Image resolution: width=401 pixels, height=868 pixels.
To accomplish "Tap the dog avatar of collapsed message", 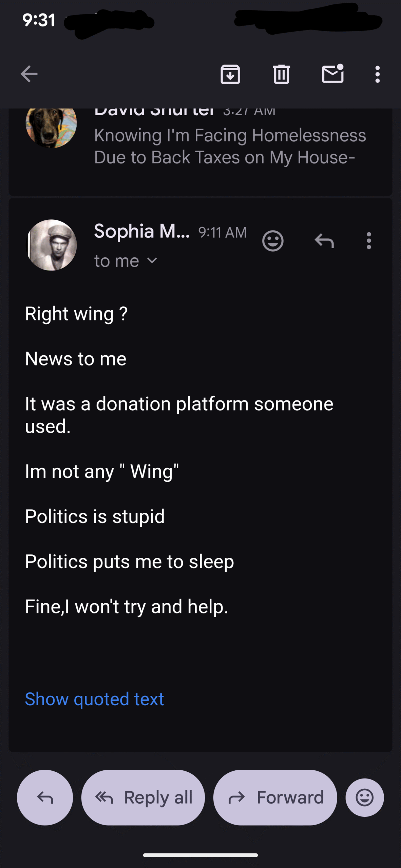I will 51,126.
